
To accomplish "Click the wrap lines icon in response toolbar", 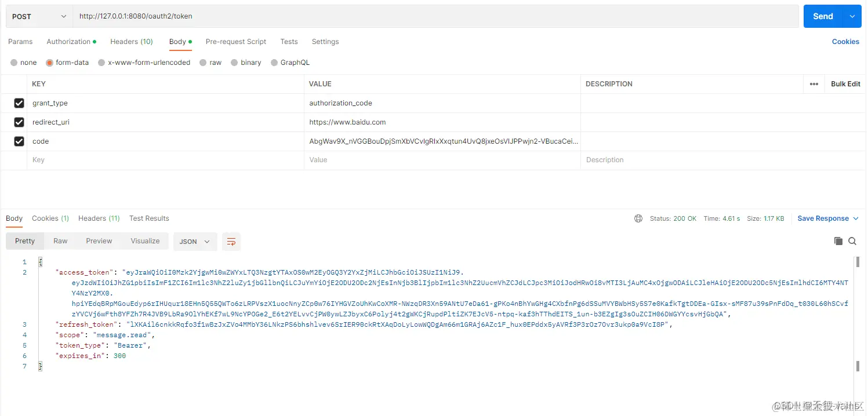I will [231, 242].
